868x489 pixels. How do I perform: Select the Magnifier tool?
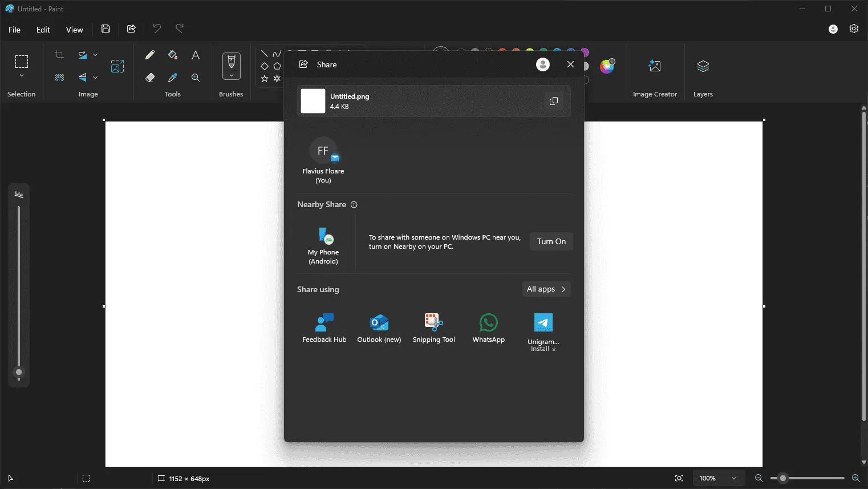(x=196, y=78)
